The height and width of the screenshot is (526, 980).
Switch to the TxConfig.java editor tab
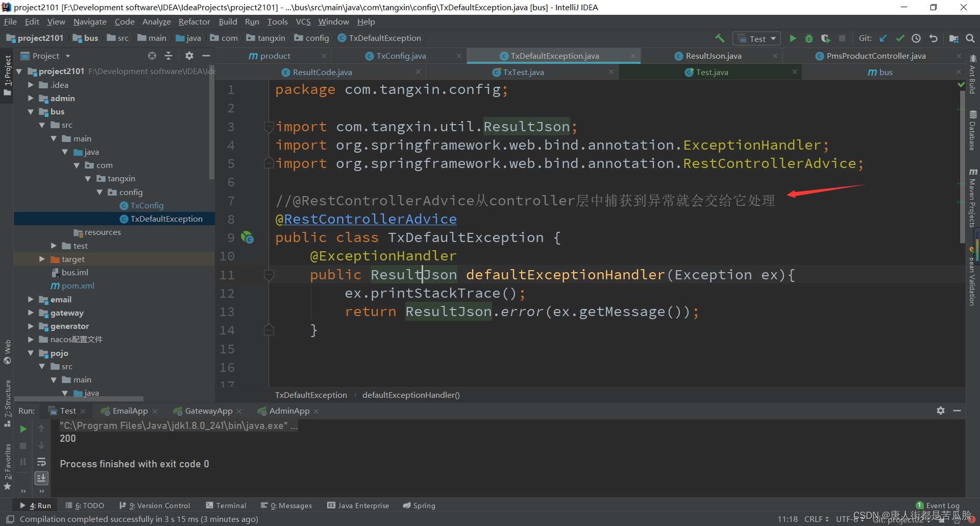click(x=401, y=56)
